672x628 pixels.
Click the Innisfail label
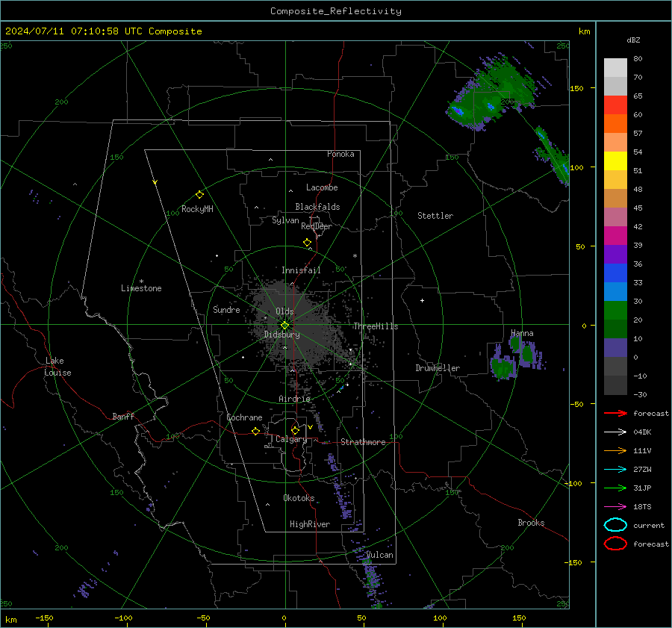(301, 270)
